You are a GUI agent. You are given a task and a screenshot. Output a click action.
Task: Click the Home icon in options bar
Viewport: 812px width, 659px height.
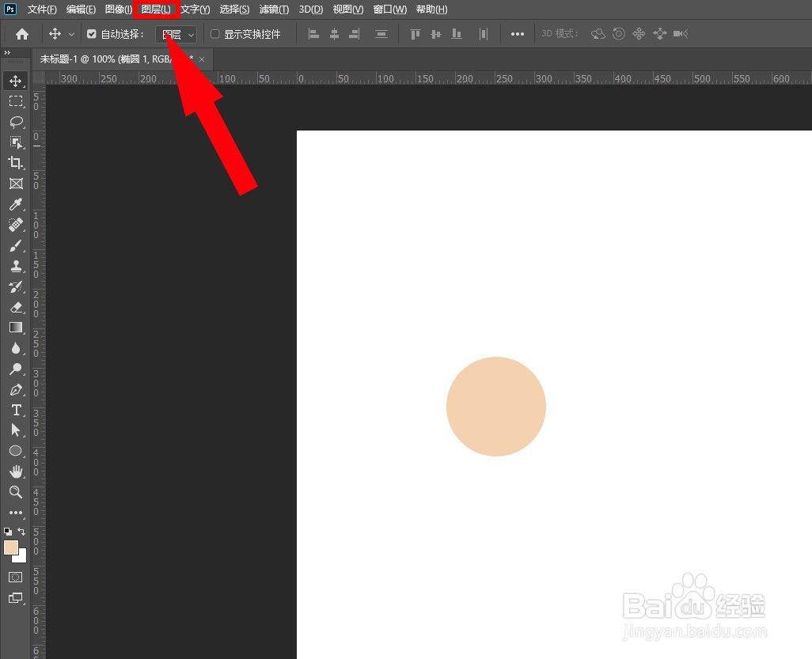pyautogui.click(x=21, y=34)
